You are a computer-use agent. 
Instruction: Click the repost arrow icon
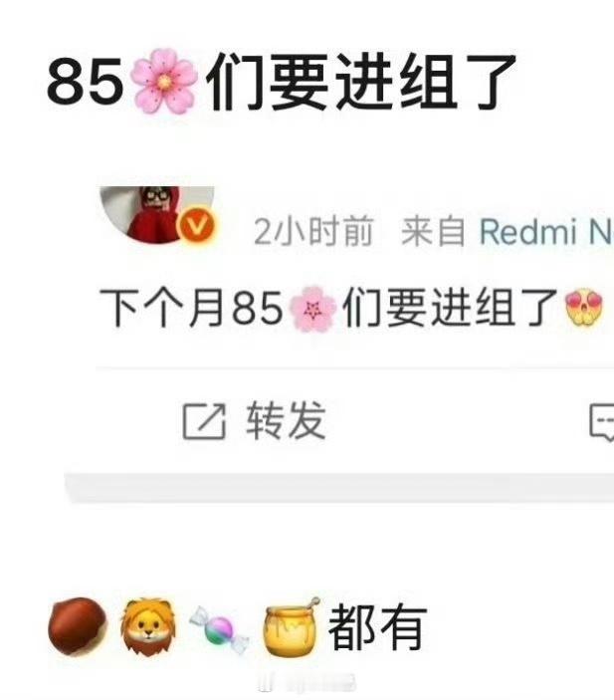point(204,421)
